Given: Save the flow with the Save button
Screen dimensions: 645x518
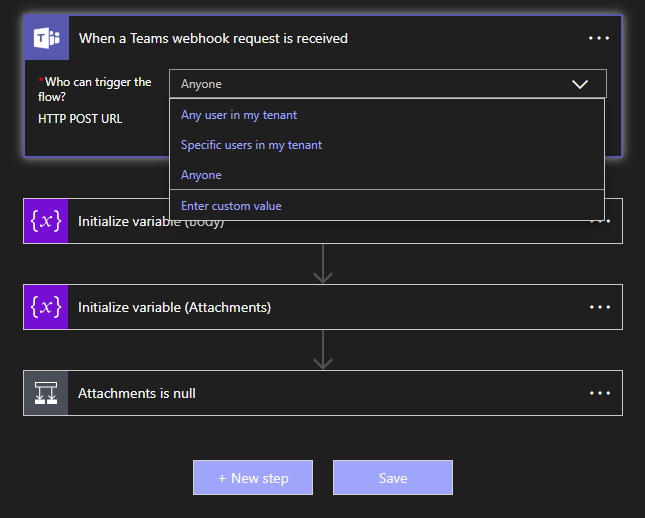Looking at the screenshot, I should 393,478.
